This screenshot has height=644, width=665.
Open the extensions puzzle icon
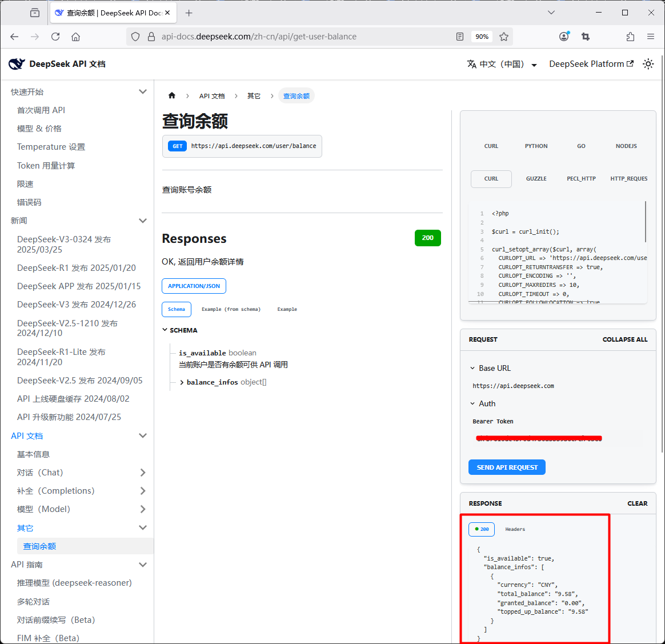pos(630,37)
